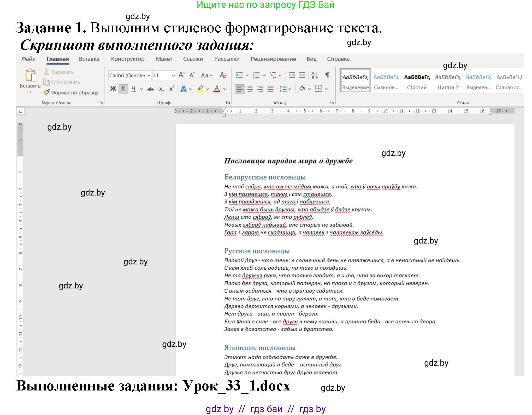This screenshot has height=415, width=532.
Task: Toggle left alignment button
Action: point(239,89)
